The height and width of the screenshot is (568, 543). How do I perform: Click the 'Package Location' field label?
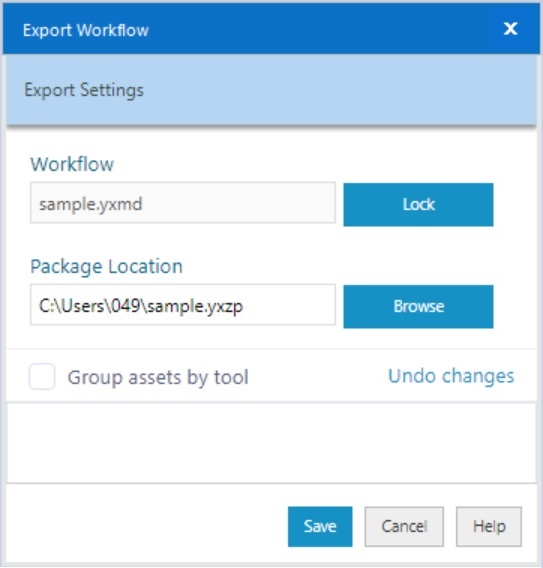pyautogui.click(x=106, y=267)
